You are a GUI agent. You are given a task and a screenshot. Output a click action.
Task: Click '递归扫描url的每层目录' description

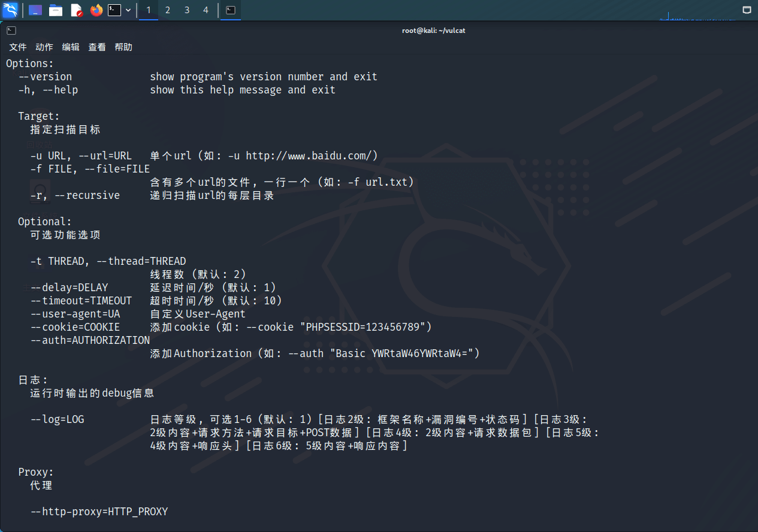pos(212,195)
